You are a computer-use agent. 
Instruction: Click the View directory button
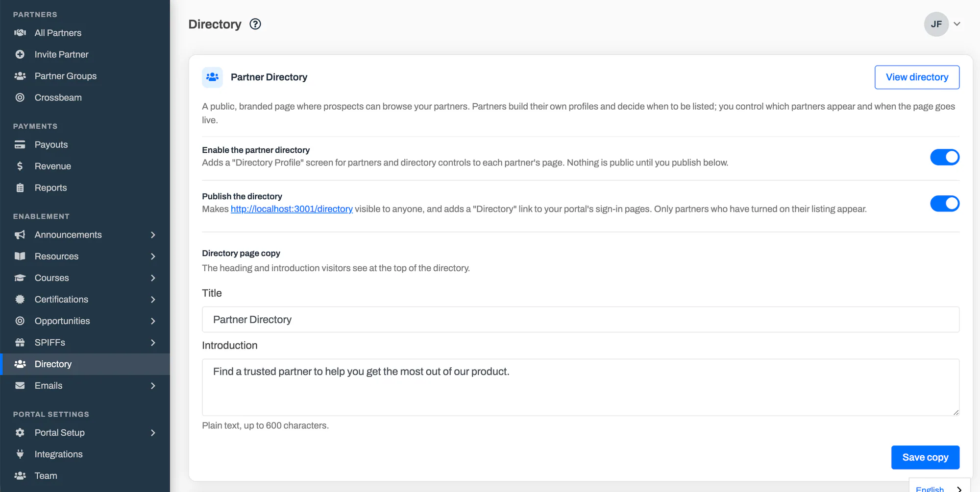click(x=917, y=77)
